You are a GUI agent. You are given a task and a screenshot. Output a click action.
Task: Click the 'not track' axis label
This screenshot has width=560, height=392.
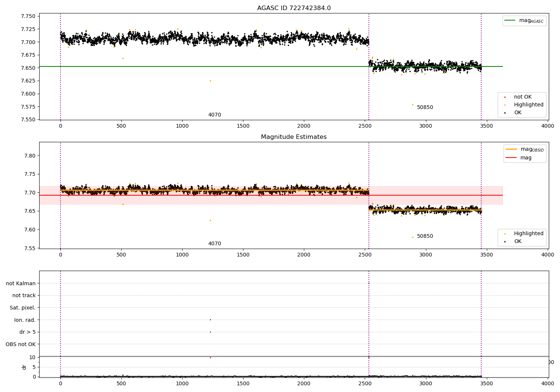[24, 296]
